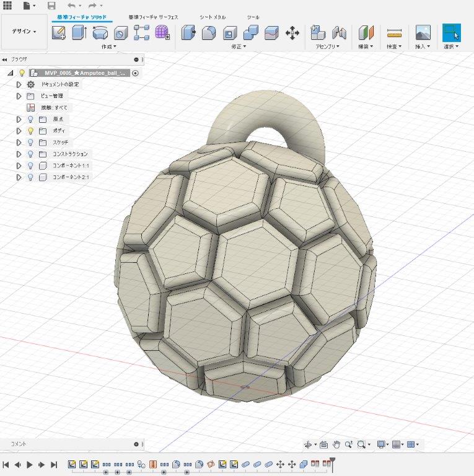This screenshot has height=476, width=474.
Task: Open the 挿入 menu
Action: click(423, 46)
